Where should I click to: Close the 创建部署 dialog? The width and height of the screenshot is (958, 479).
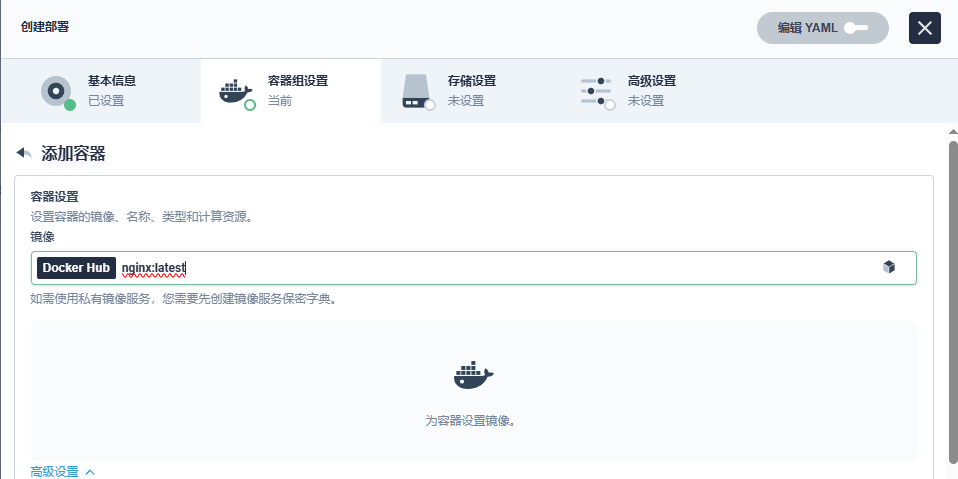point(925,28)
